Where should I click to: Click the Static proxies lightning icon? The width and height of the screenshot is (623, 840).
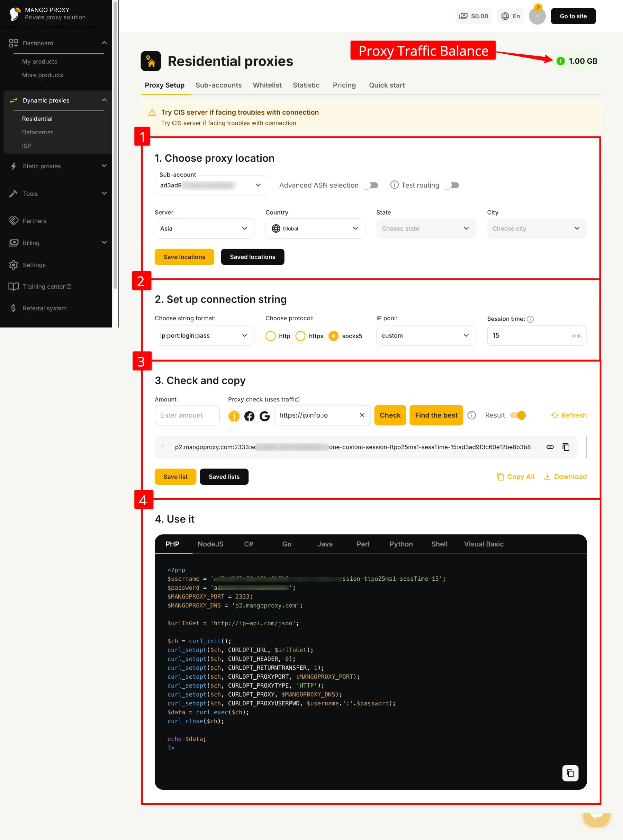point(13,166)
